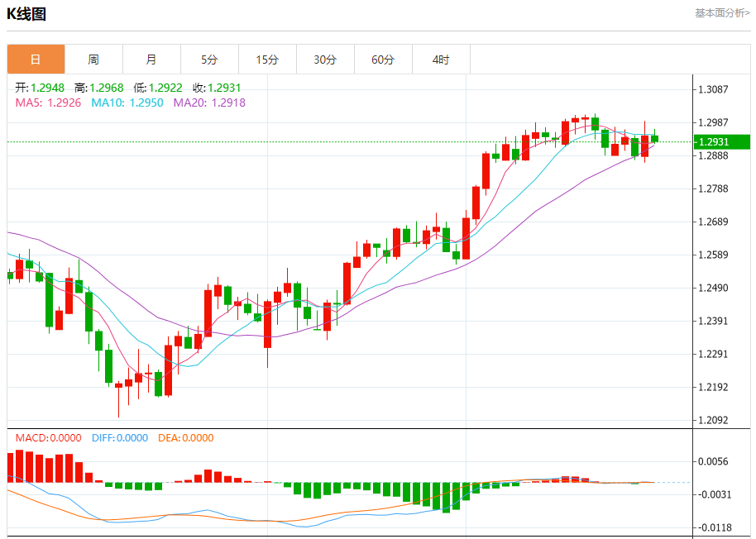The width and height of the screenshot is (756, 539).
Task: Click the 低:1.2922 low price value
Action: pos(158,88)
